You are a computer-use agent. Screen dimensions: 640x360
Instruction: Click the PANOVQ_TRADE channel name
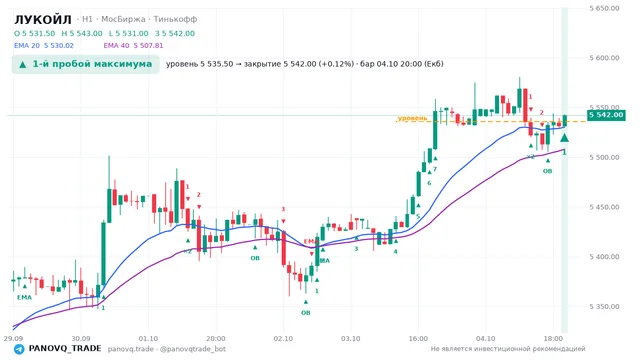[x=65, y=349]
